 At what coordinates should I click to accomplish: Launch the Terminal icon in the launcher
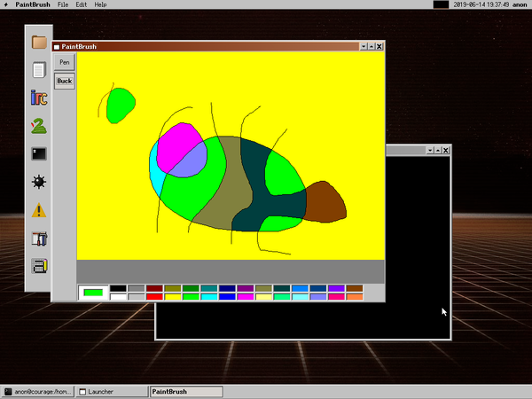(x=39, y=153)
